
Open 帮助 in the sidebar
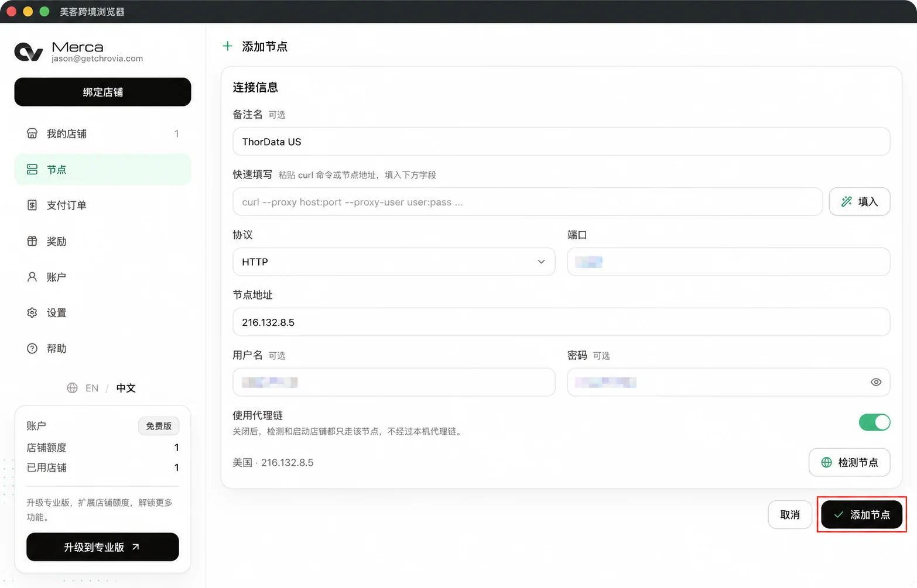pos(102,349)
